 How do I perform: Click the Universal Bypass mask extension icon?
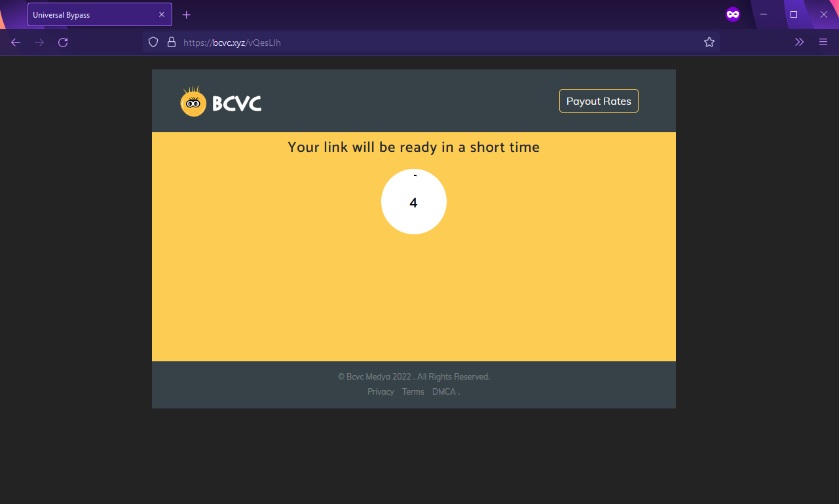(x=732, y=14)
